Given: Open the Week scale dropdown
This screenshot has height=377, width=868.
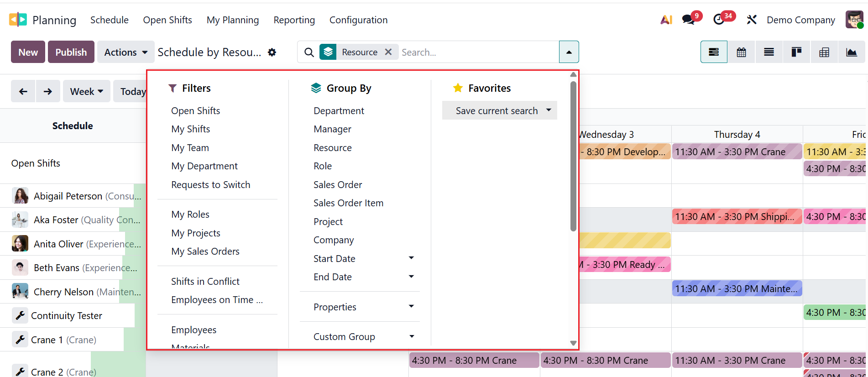Looking at the screenshot, I should tap(86, 92).
